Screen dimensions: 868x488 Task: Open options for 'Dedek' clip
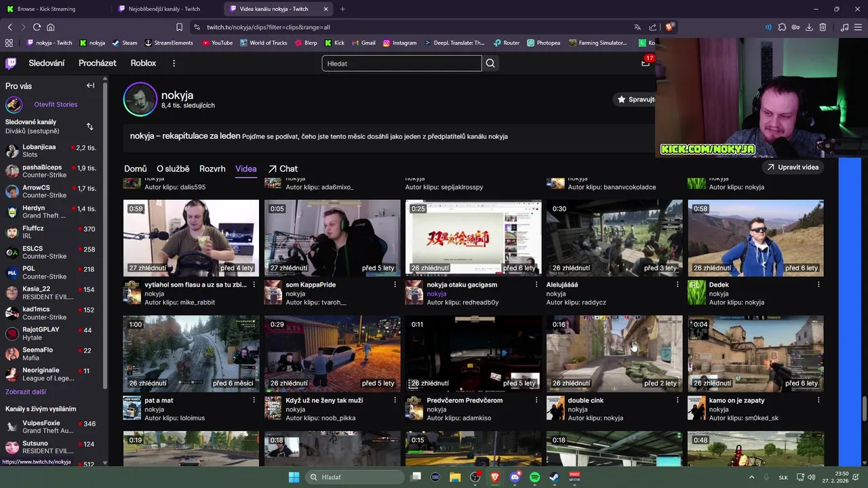tap(818, 285)
